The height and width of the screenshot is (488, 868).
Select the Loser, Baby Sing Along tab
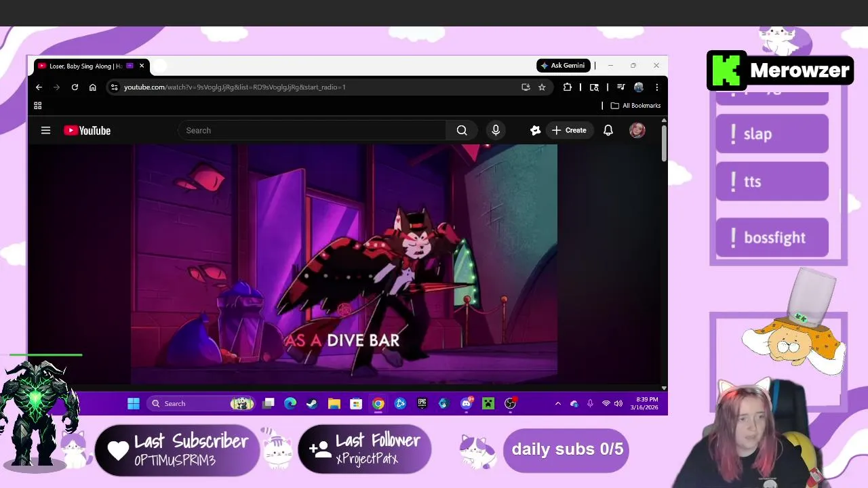[x=85, y=66]
